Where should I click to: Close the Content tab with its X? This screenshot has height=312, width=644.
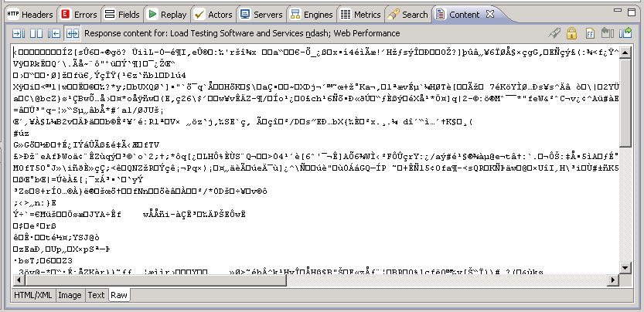coord(490,14)
